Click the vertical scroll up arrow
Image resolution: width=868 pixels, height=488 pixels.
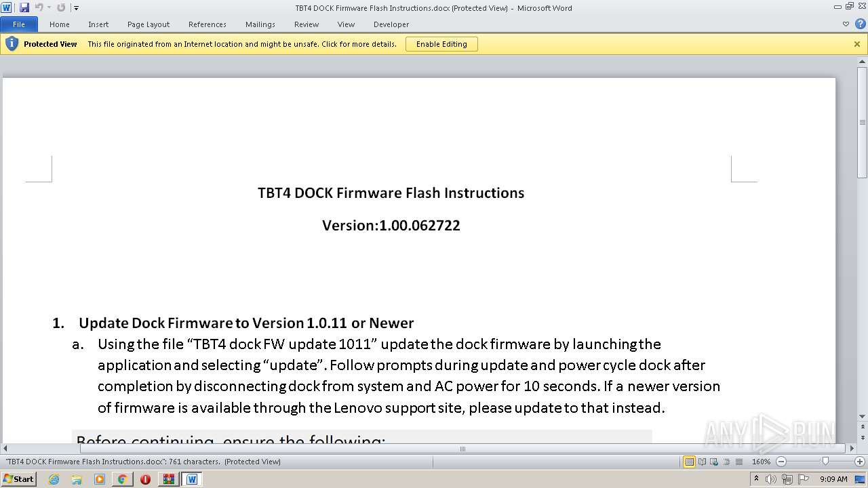863,62
